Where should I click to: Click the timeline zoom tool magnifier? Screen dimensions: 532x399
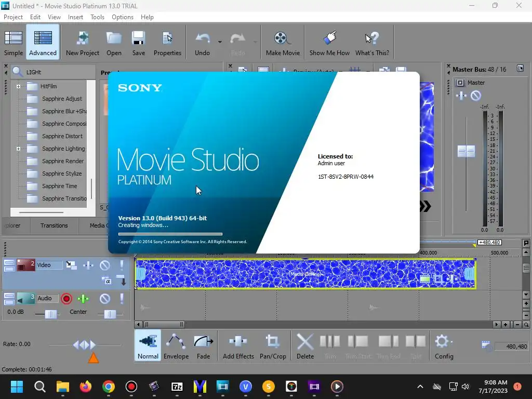(x=526, y=325)
